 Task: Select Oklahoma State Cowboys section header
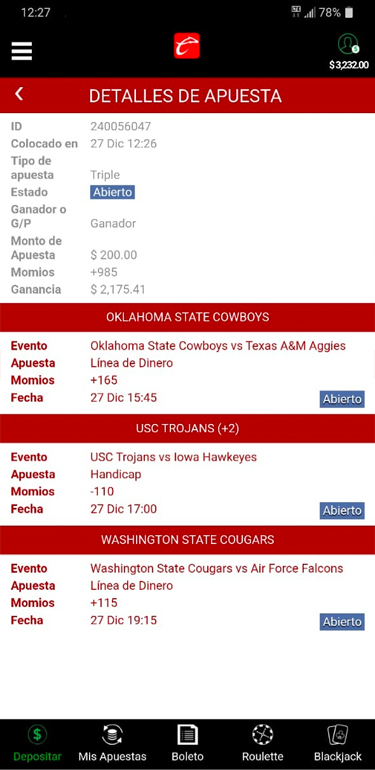pyautogui.click(x=188, y=317)
